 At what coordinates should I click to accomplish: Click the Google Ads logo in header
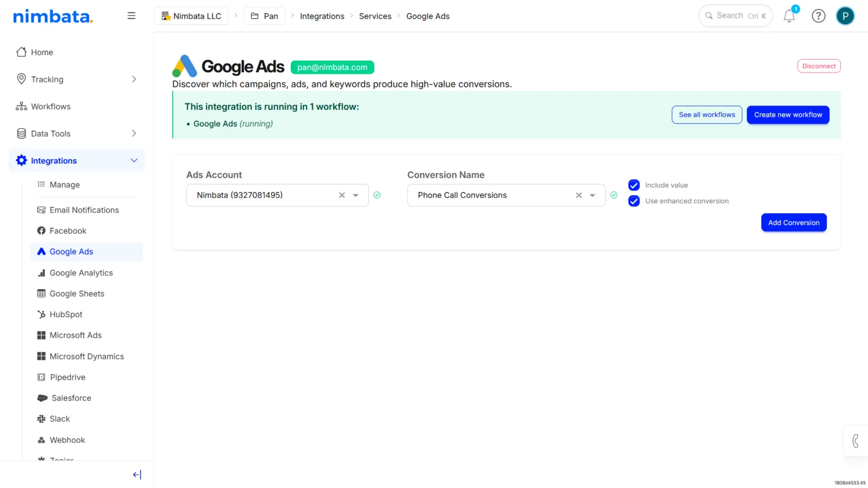click(x=184, y=66)
